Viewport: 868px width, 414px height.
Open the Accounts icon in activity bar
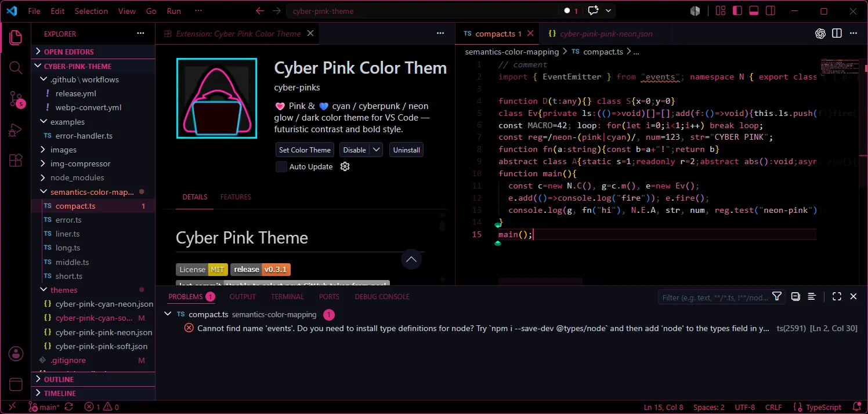16,354
